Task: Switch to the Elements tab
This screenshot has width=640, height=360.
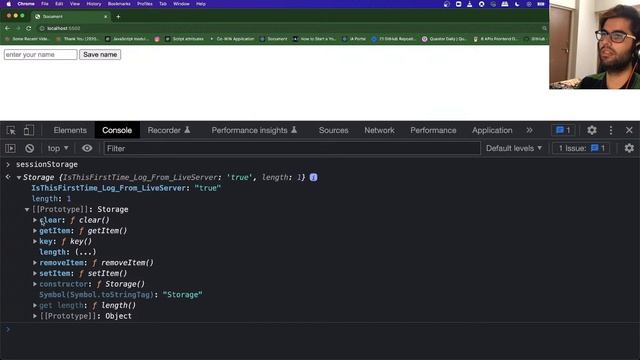Action: 70,130
